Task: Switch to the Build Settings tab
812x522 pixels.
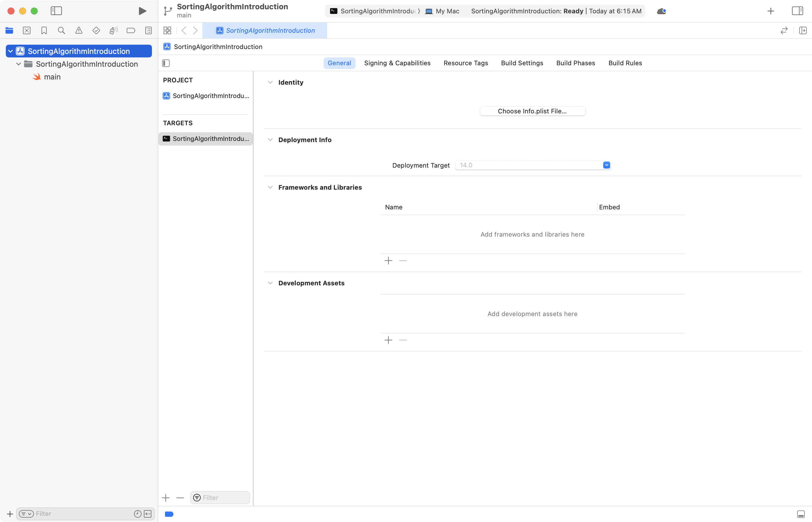Action: (522, 63)
